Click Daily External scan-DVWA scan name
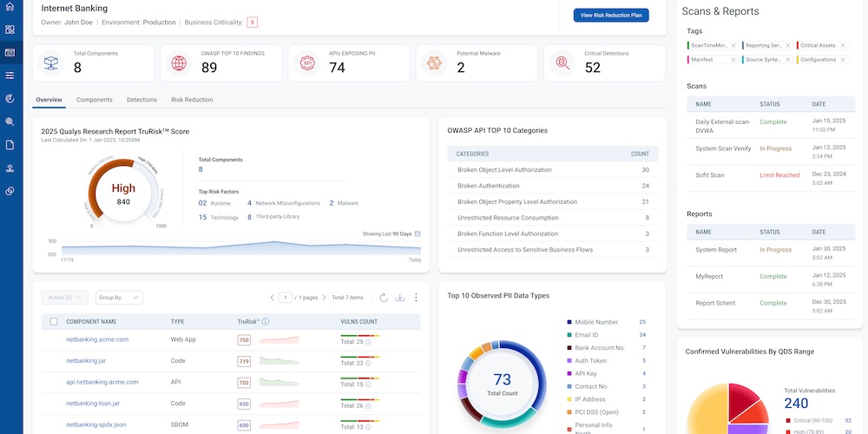The width and height of the screenshot is (868, 434). click(x=722, y=126)
